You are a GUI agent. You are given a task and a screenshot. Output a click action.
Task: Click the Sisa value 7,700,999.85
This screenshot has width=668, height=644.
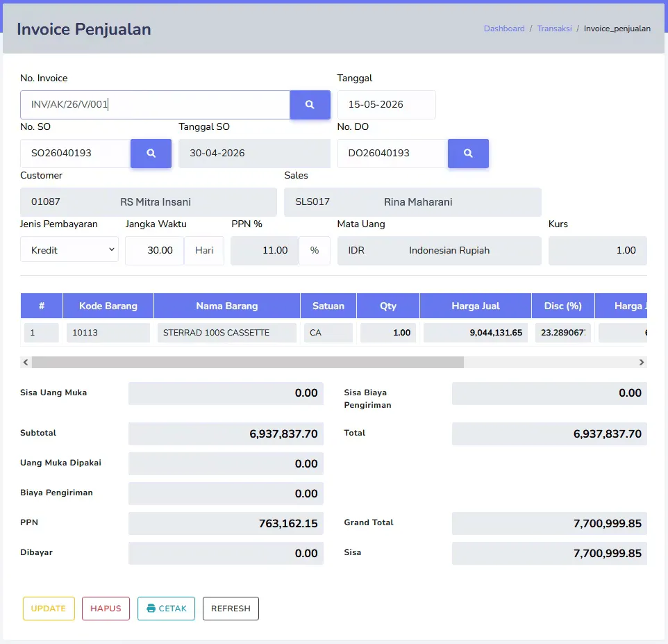pyautogui.click(x=549, y=553)
